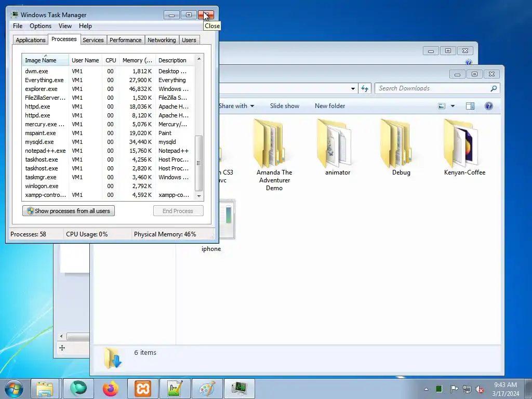Image resolution: width=532 pixels, height=399 pixels.
Task: Open Notepad++ from the taskbar
Action: [175, 389]
